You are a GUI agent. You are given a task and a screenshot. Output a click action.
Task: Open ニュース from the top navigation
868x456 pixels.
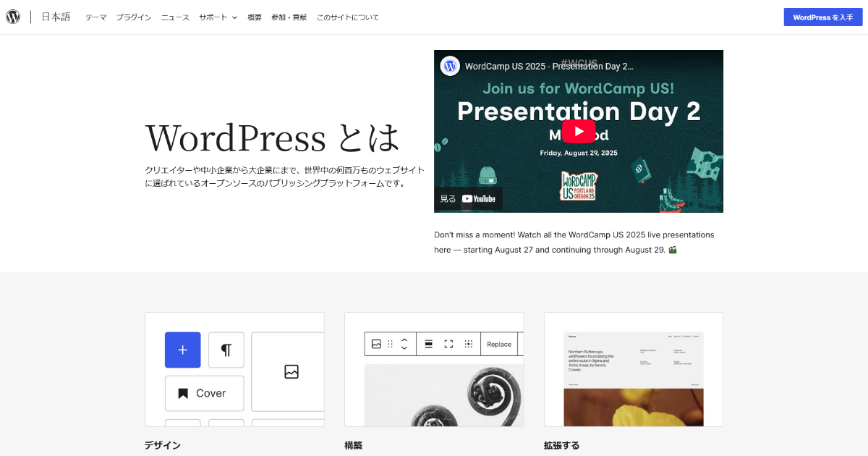tap(174, 17)
